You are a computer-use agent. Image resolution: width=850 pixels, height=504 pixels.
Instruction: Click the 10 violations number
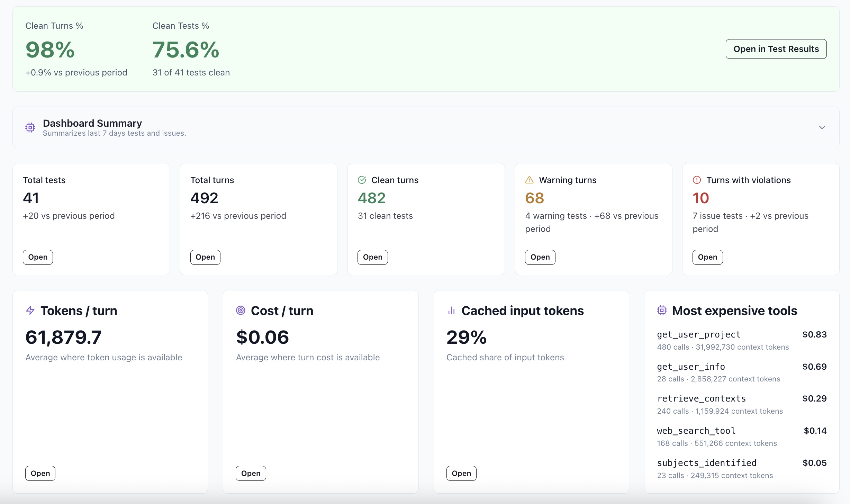point(701,198)
